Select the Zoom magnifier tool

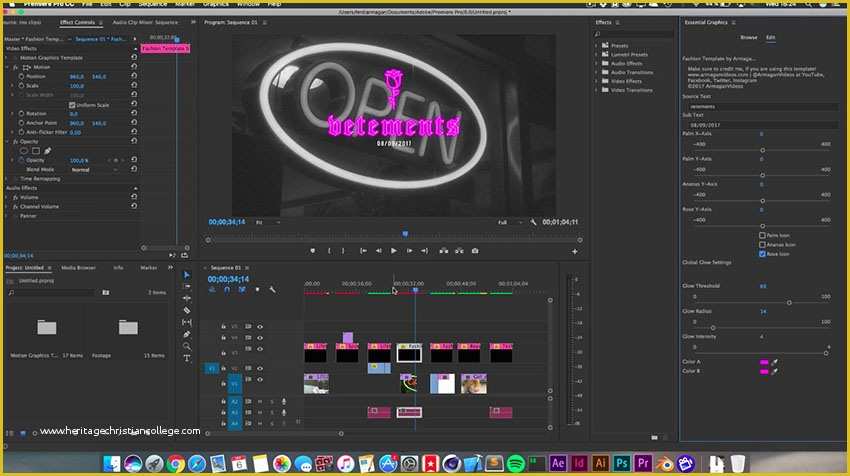coord(186,346)
